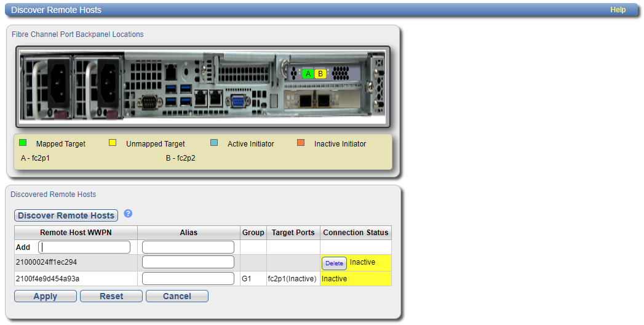The image size is (644, 325).
Task: Click the yellow Unmapped Target legend square
Action: 113,143
